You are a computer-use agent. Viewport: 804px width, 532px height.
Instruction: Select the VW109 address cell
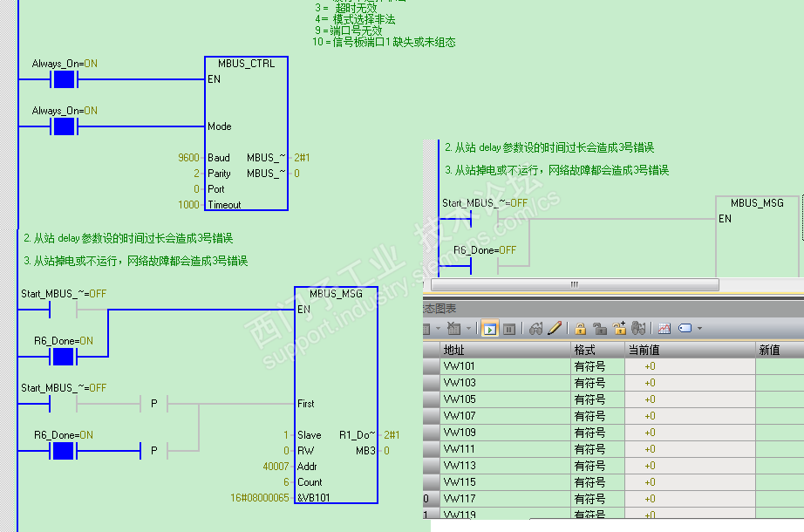(x=505, y=433)
